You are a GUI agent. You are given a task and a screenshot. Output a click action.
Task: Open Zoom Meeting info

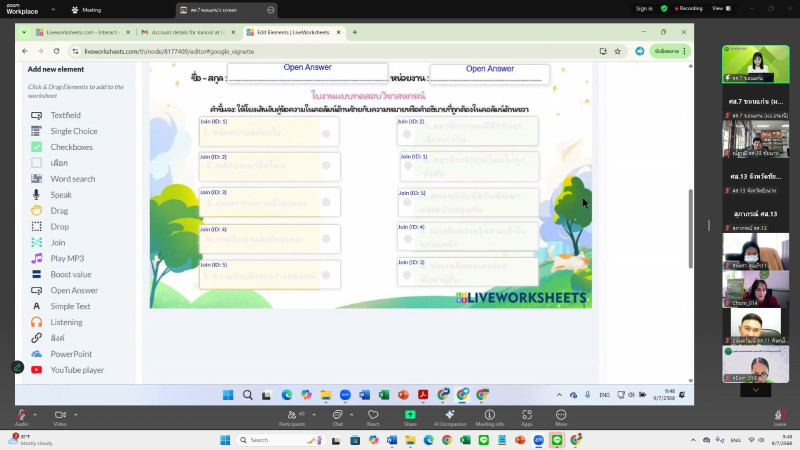pos(489,417)
